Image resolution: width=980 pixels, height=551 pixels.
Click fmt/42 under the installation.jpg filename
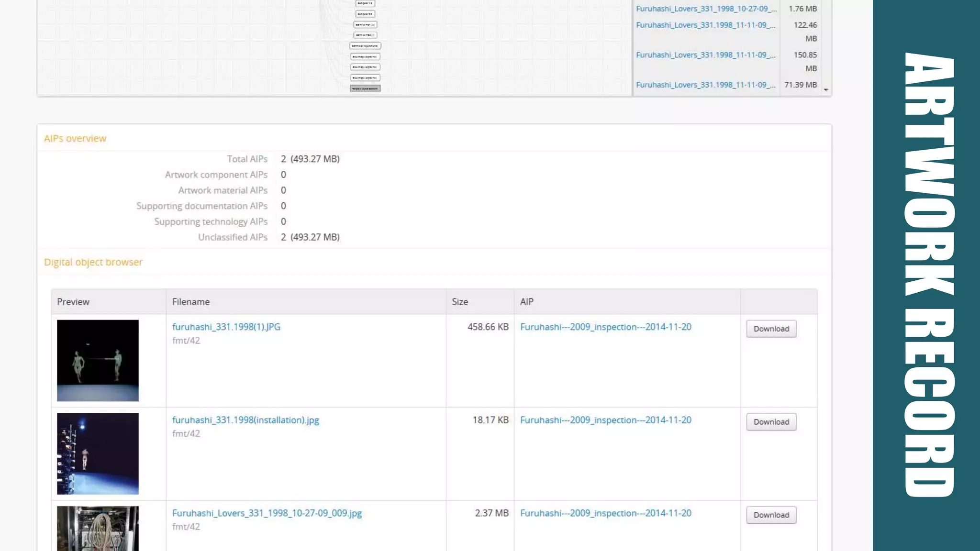[186, 433]
